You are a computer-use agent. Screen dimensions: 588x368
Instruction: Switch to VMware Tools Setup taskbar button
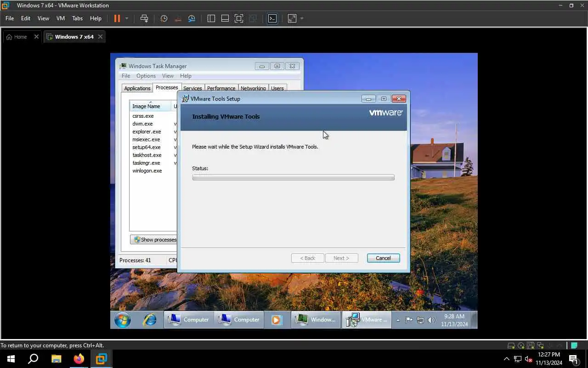coord(367,320)
